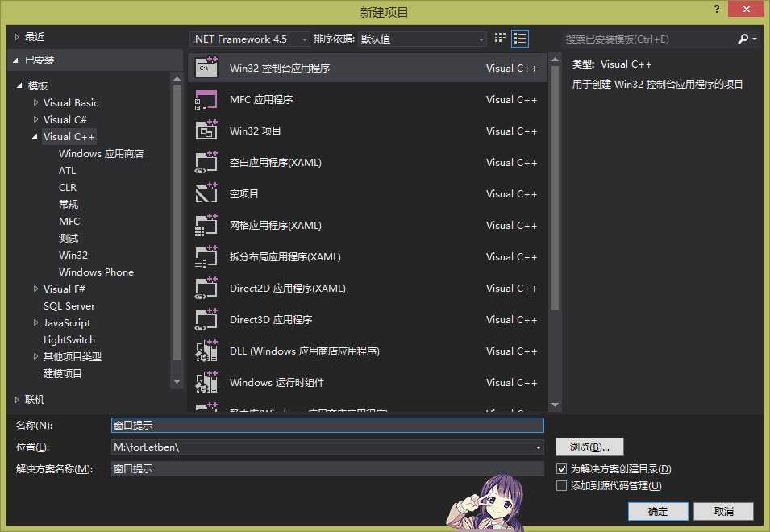
Task: Select the Direct2D 应用程序(XAML) template icon
Action: 206,288
